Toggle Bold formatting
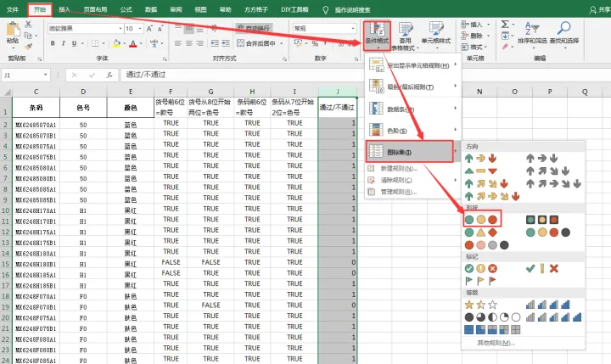Screen dimensions: 611x364 coord(53,43)
